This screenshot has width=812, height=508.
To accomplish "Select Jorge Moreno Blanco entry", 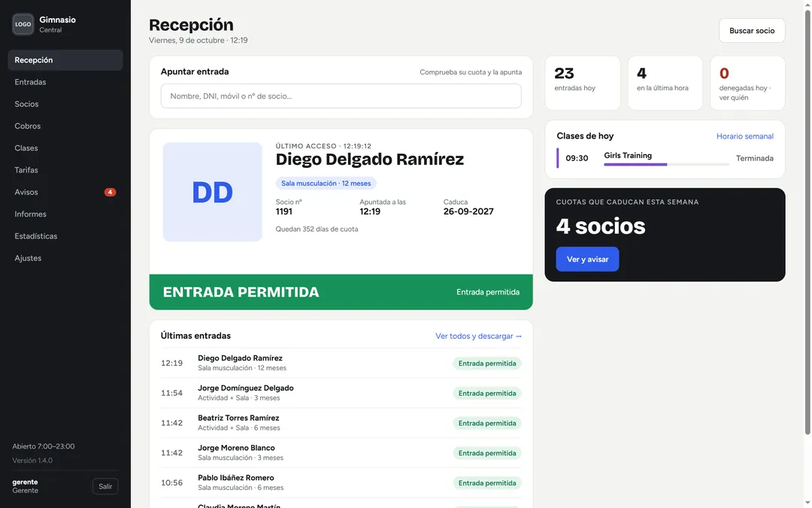I will tap(341, 452).
